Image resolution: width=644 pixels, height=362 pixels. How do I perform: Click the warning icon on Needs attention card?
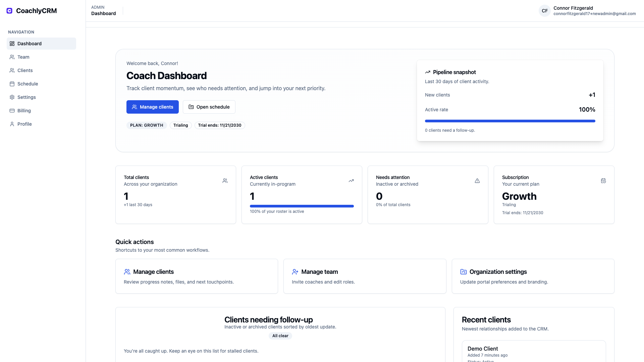[477, 181]
